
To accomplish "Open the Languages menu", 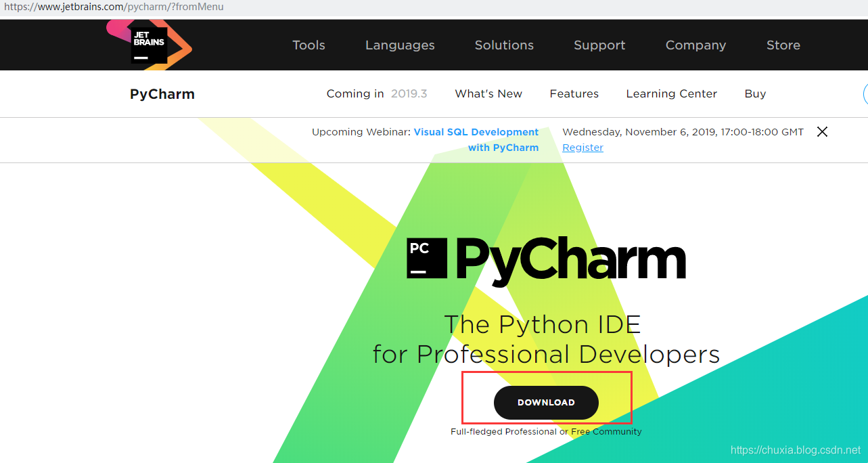I will click(400, 45).
